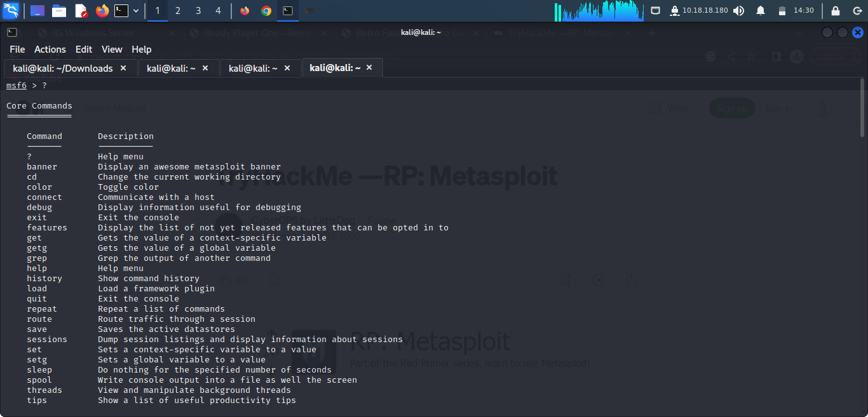Click 'Route traffic through a session'
The image size is (868, 417).
[x=177, y=319]
